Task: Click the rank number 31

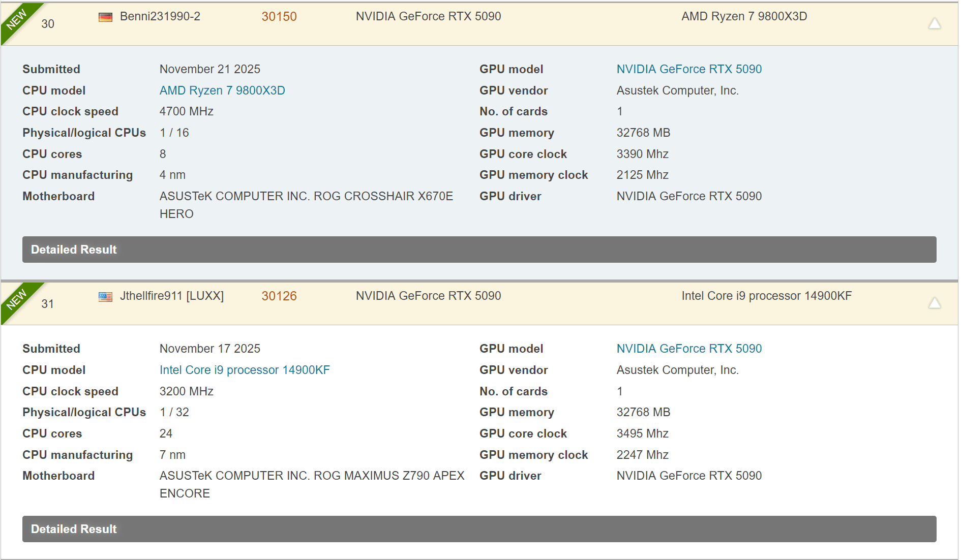Action: pyautogui.click(x=48, y=304)
